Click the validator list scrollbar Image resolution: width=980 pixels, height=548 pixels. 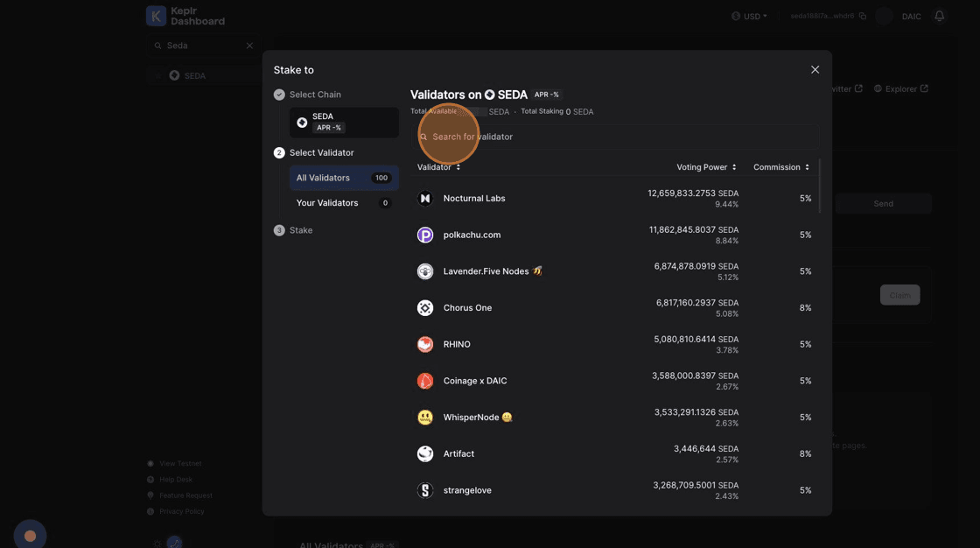820,186
